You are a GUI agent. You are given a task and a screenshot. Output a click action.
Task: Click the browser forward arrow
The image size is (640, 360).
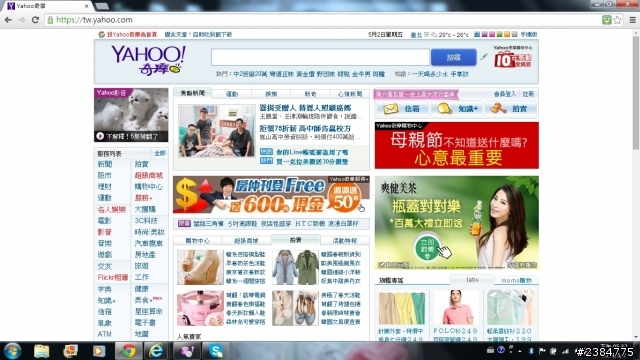click(x=21, y=20)
